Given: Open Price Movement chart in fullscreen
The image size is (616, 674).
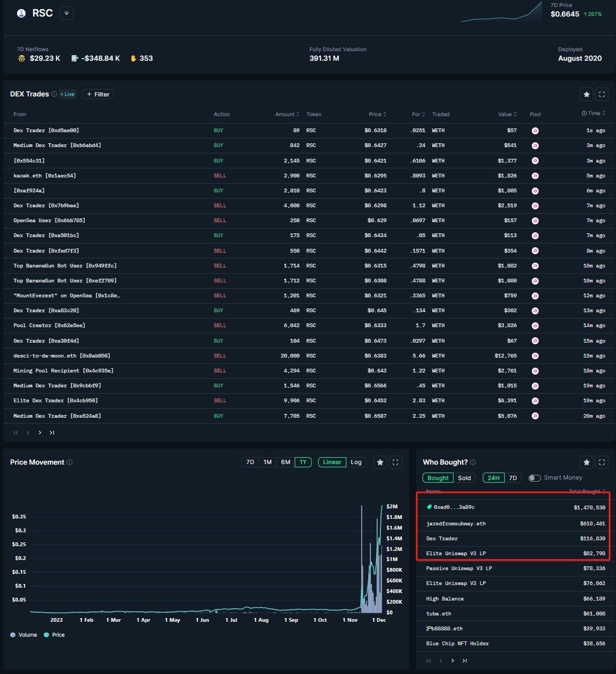Looking at the screenshot, I should [x=395, y=462].
